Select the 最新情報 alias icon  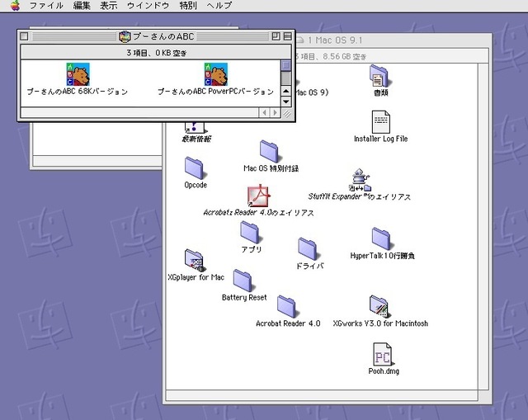(195, 127)
